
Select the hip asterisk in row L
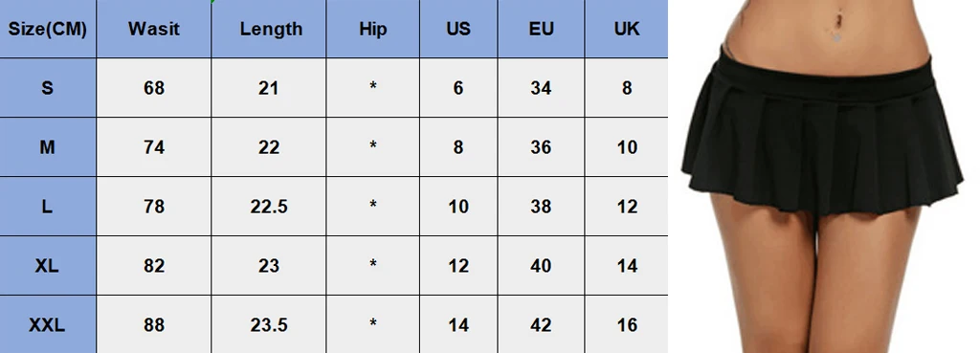(373, 205)
